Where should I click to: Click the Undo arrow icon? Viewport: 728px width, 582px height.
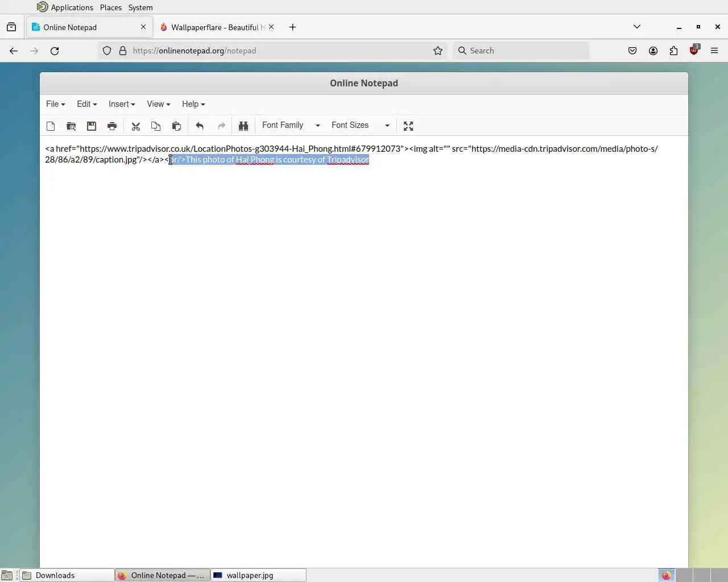[200, 126]
